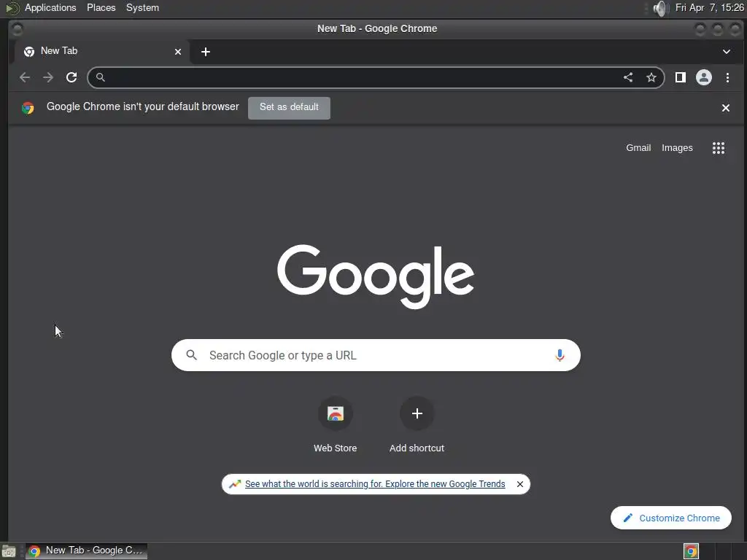Dismiss the default browser infobar
Screen dimensions: 747x560
tap(726, 108)
